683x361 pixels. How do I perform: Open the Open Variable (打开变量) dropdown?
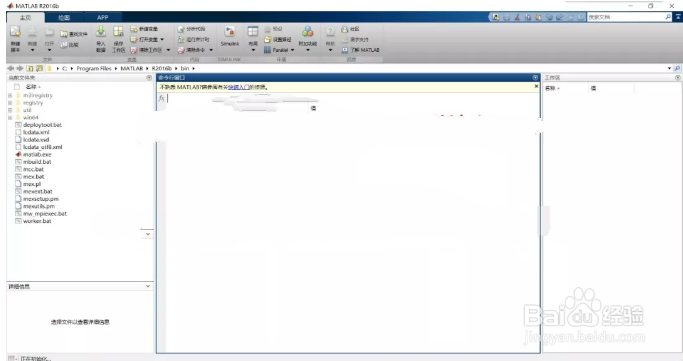click(x=162, y=39)
